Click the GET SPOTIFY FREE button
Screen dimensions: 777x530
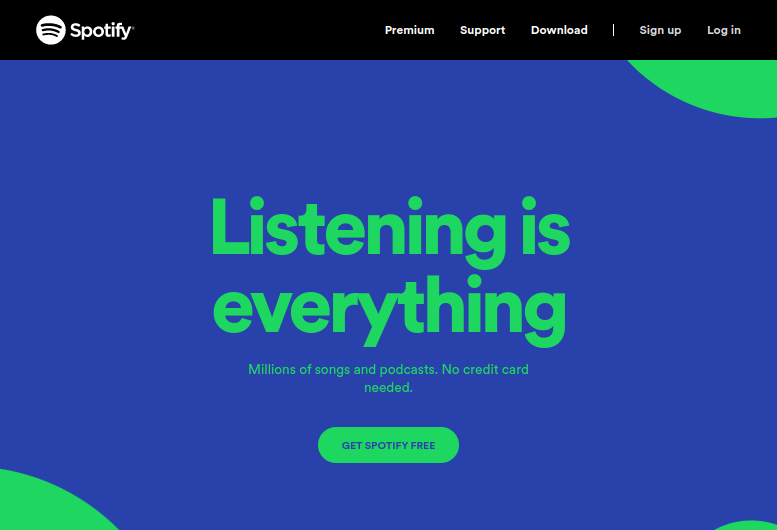tap(388, 445)
